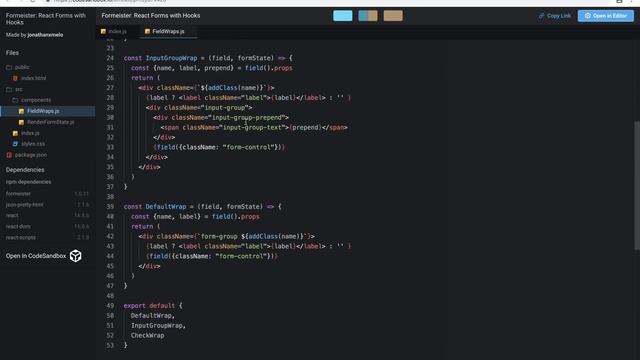Click the react-dom dependency entry
This screenshot has width=640, height=360.
pyautogui.click(x=47, y=227)
